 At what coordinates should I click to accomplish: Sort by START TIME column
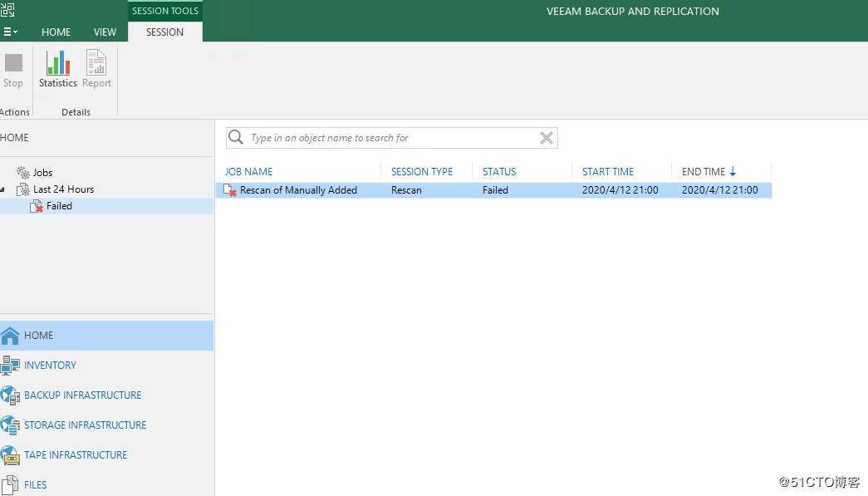click(x=608, y=172)
